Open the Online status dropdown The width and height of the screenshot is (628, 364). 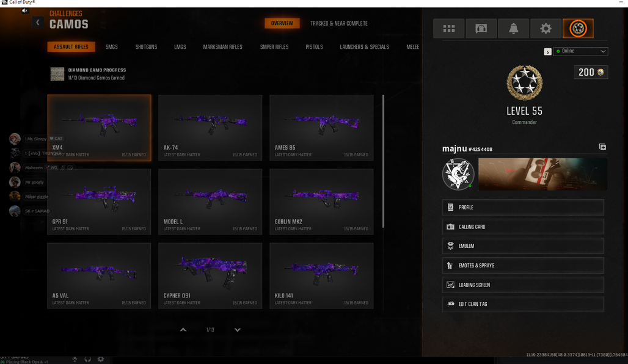pyautogui.click(x=580, y=51)
